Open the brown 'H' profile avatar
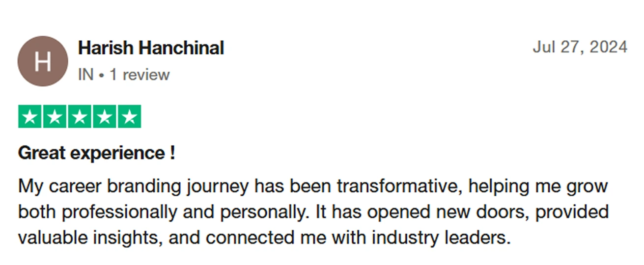Screen dimensions: 644x265 click(x=42, y=61)
